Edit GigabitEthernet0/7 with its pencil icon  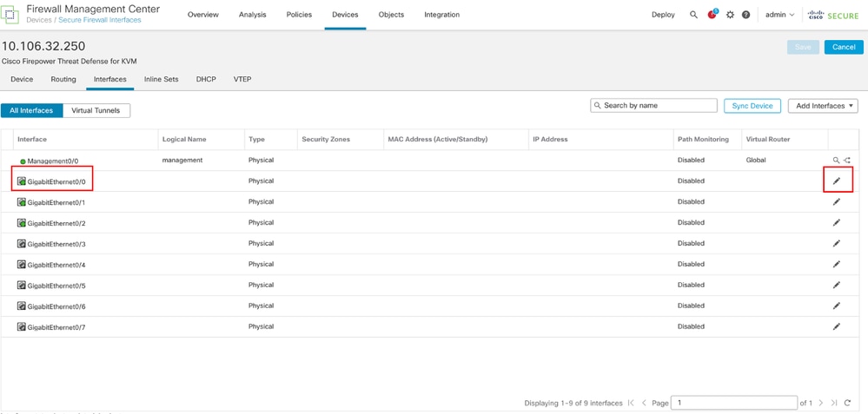(x=837, y=326)
